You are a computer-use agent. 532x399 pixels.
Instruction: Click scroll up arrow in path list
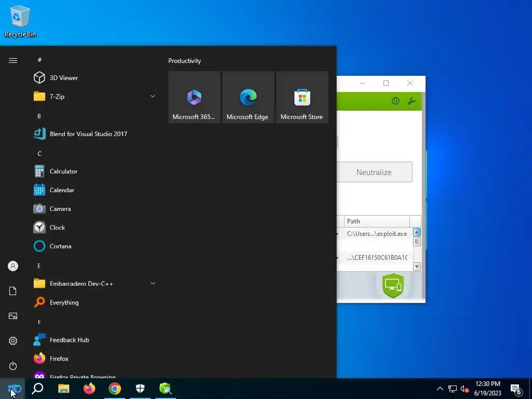417,232
